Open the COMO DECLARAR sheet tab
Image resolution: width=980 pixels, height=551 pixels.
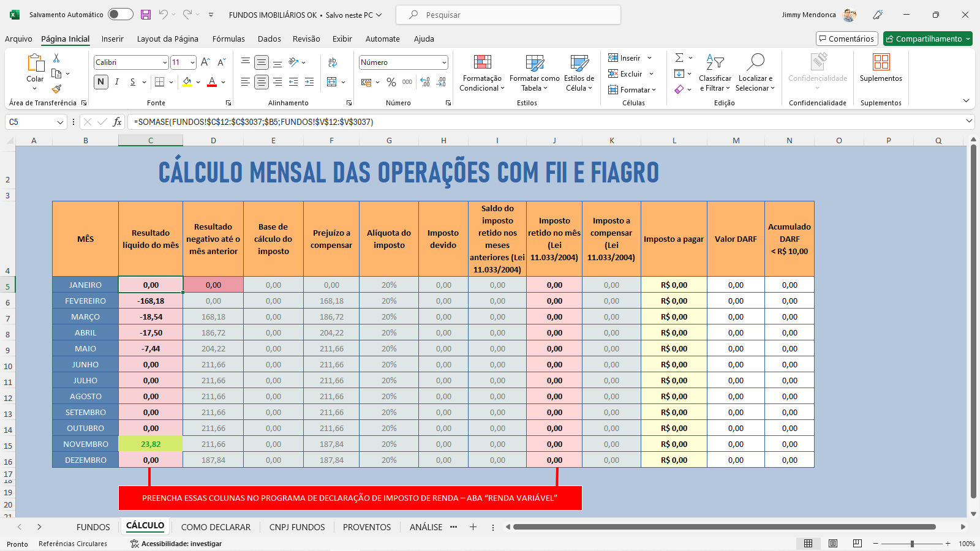tap(216, 527)
